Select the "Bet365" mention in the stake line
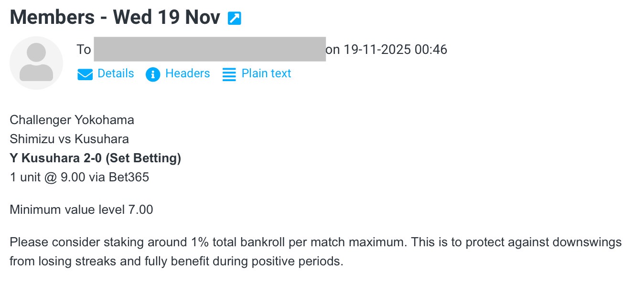Viewport: 644px width, 304px height. [129, 177]
